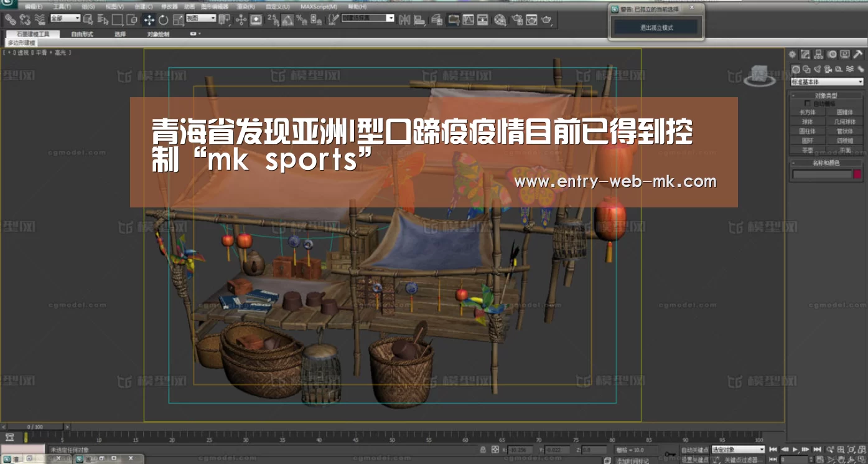868x464 pixels.
Task: Open the 选定对象 key filter dropdown
Action: tap(738, 449)
